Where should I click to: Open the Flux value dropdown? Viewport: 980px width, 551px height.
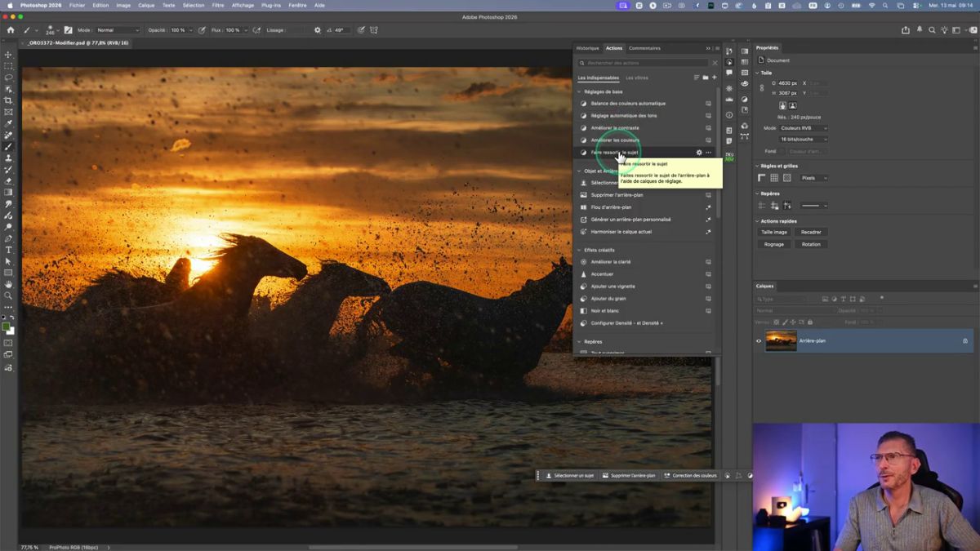(244, 30)
